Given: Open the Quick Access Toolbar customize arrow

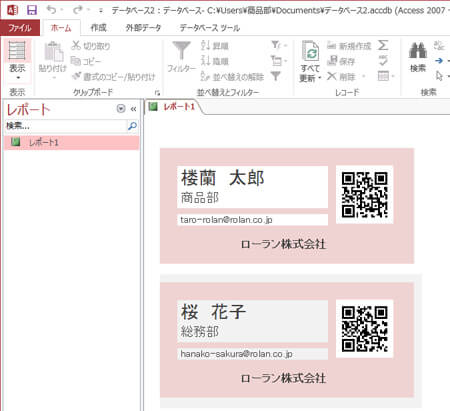Looking at the screenshot, I should (x=101, y=11).
